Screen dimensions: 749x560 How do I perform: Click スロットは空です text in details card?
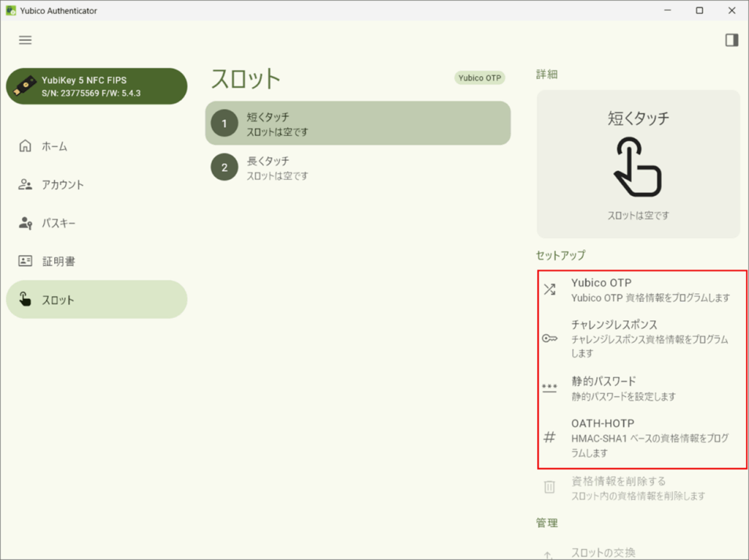638,216
